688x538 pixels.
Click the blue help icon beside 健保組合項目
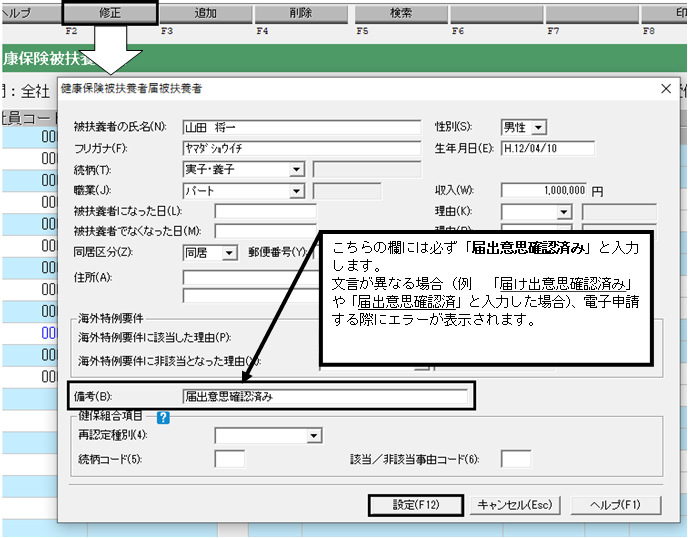[x=163, y=417]
